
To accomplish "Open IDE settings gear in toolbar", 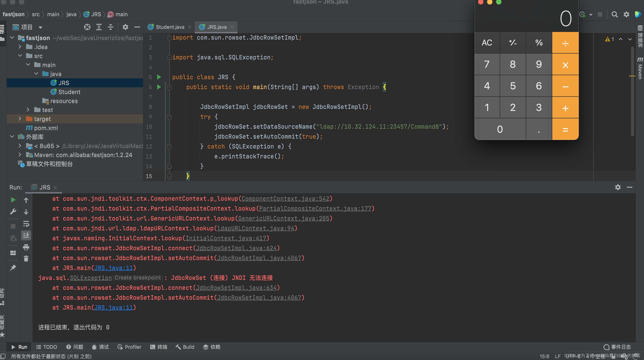I will [x=626, y=14].
